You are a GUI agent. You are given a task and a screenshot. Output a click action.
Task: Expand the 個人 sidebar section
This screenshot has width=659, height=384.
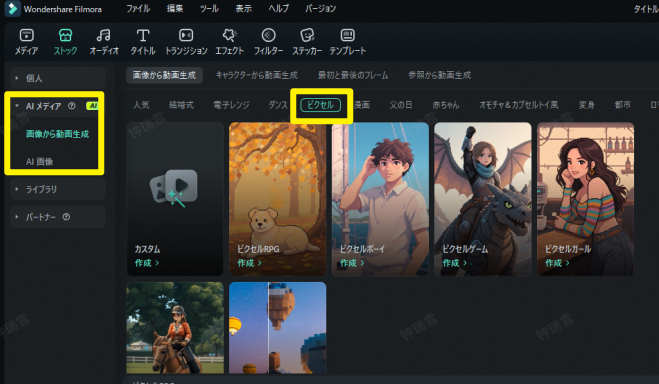[17, 78]
